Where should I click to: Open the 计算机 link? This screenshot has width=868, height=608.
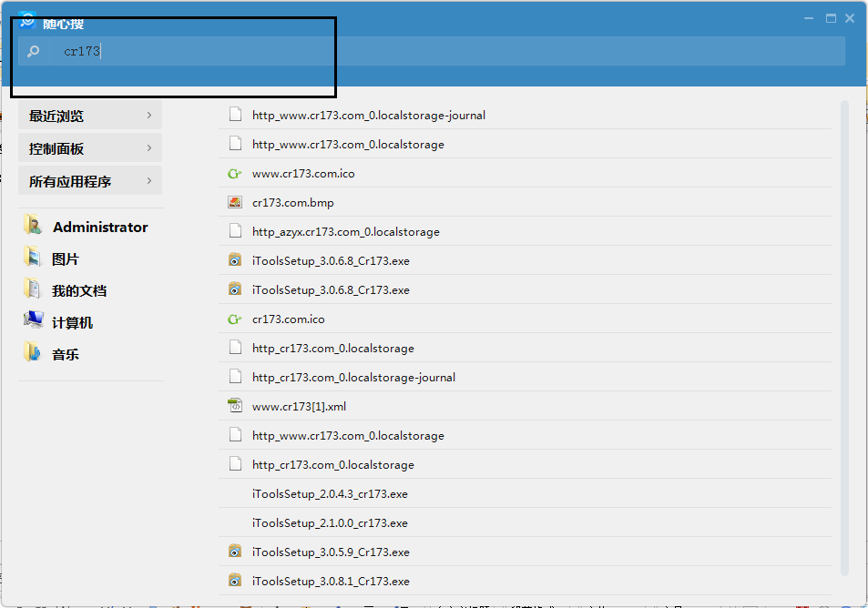tap(72, 322)
